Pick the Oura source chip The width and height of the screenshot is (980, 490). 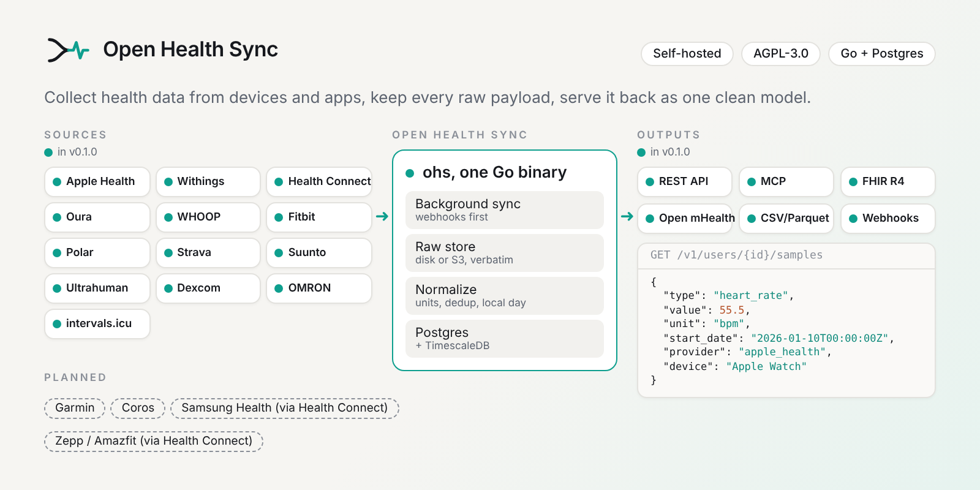coord(97,217)
